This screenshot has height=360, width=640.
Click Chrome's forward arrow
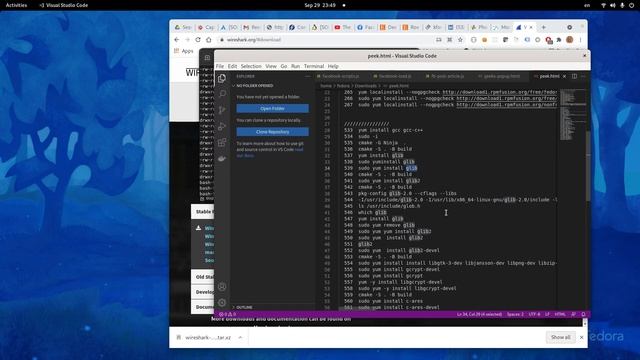pyautogui.click(x=187, y=40)
